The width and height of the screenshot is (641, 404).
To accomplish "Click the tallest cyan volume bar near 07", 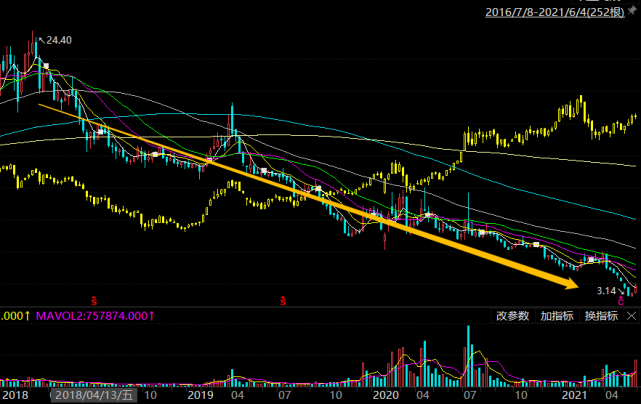I will 468,356.
